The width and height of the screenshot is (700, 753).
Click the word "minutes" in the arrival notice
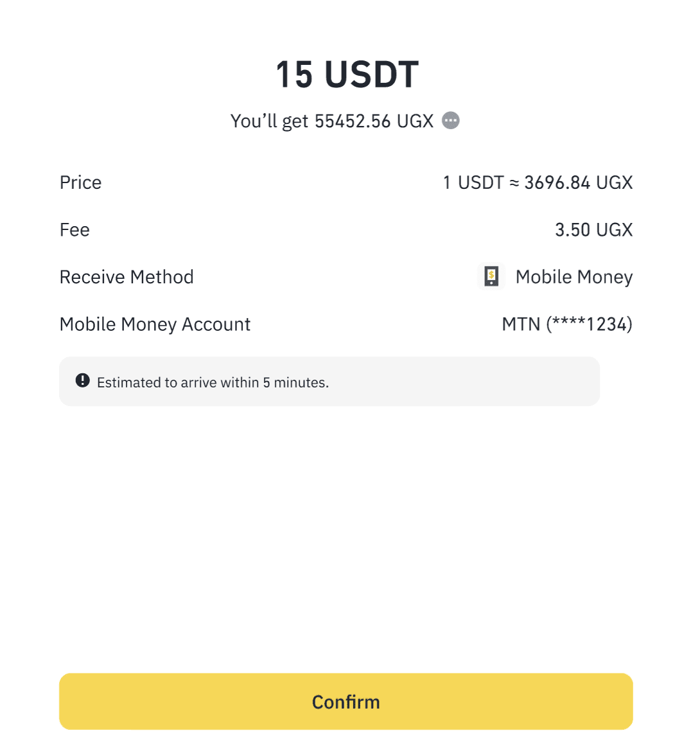[301, 383]
